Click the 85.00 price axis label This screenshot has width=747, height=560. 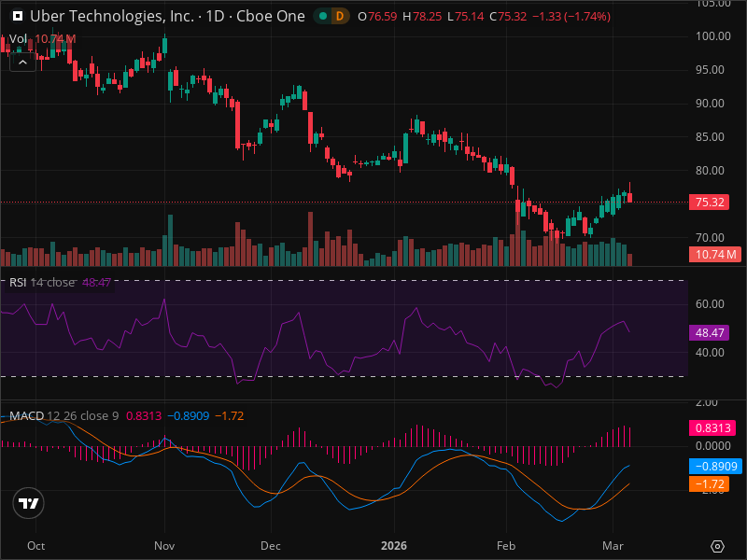coord(710,136)
